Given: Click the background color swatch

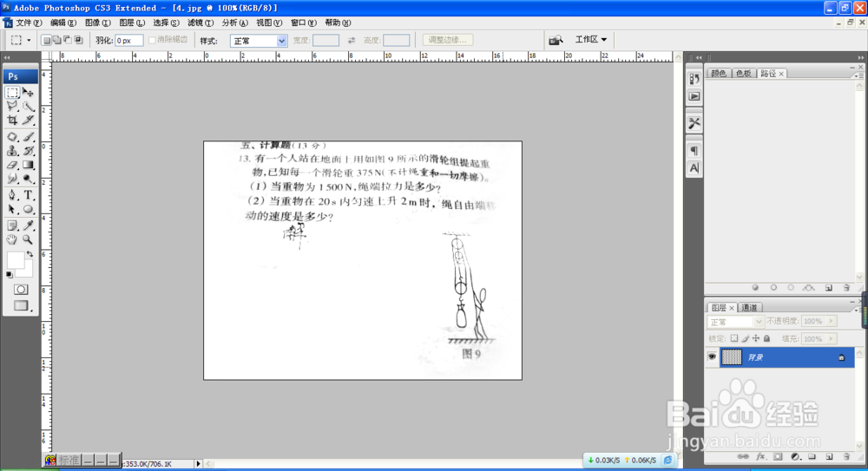Looking at the screenshot, I should pos(27,271).
